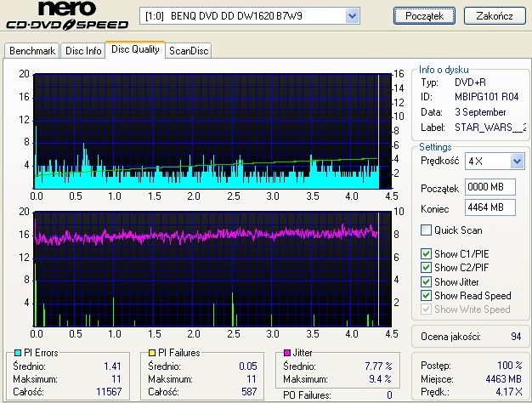Toggle Show Read Speed checkbox
Screen dimensions: 532x403
point(426,295)
